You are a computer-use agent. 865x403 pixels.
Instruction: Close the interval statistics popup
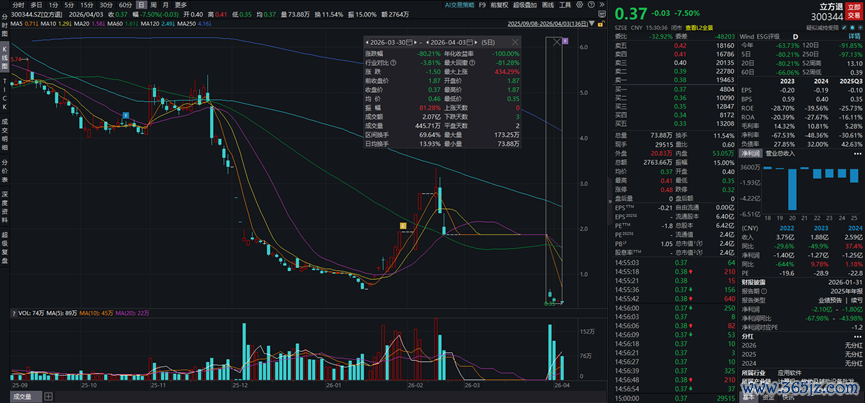[515, 42]
